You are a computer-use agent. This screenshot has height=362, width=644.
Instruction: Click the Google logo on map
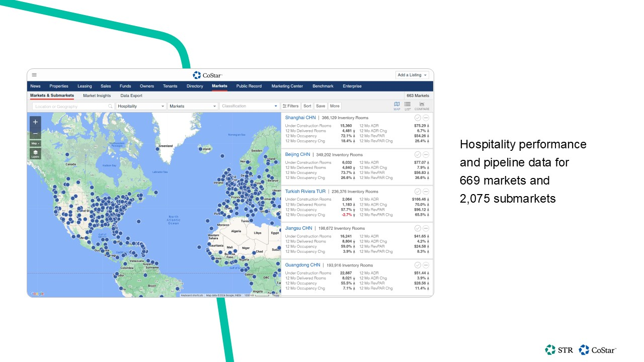36,294
